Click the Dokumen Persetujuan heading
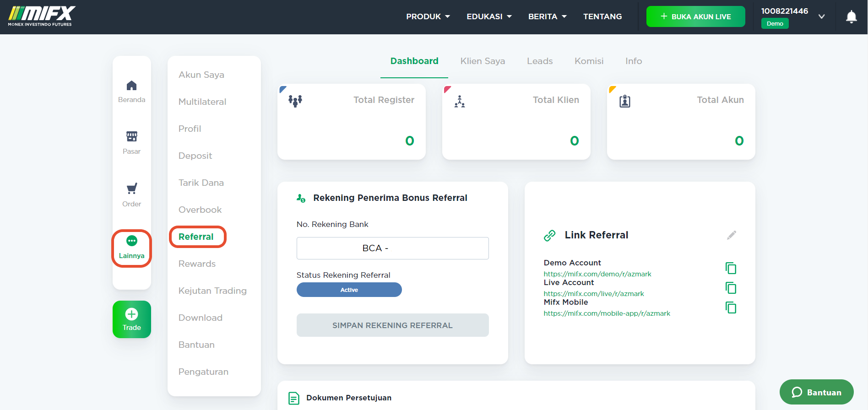The image size is (868, 410). point(349,398)
